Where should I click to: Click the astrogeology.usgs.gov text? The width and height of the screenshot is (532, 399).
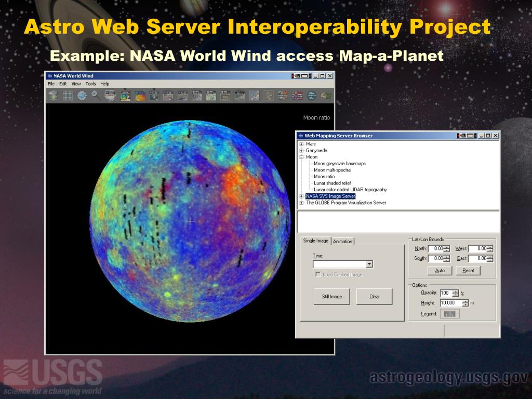click(x=448, y=377)
